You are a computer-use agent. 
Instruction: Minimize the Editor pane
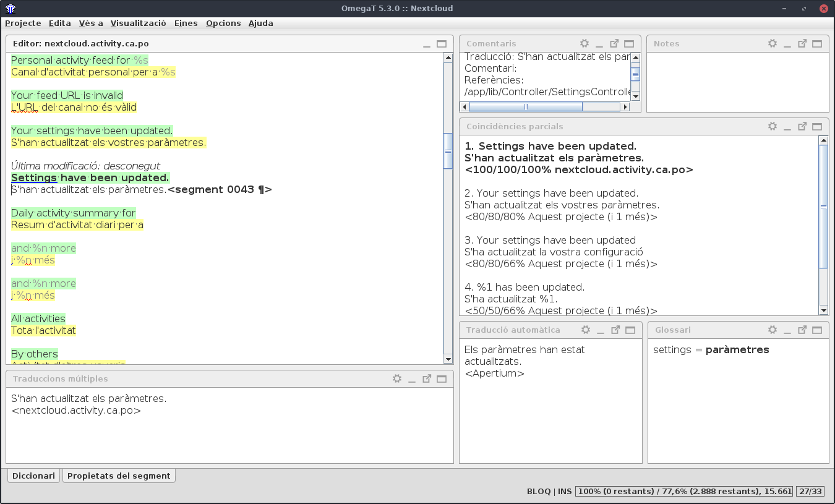pos(427,44)
